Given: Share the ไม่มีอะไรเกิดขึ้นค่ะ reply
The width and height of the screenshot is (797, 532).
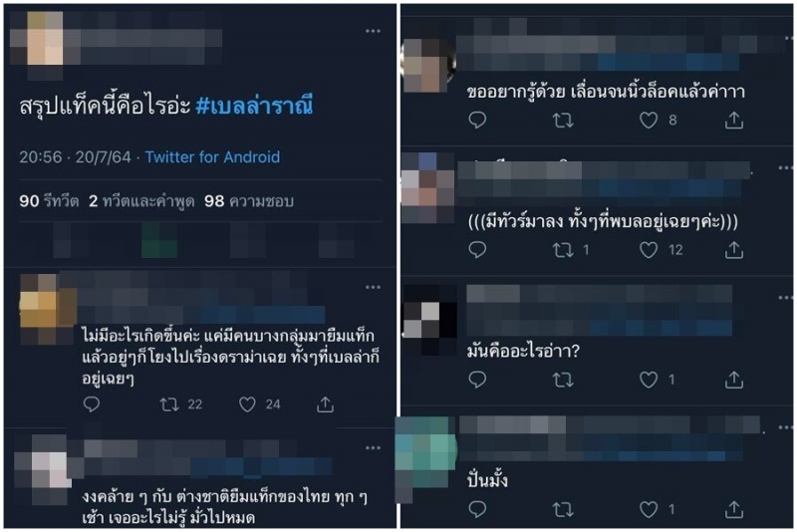Looking at the screenshot, I should pos(326,404).
